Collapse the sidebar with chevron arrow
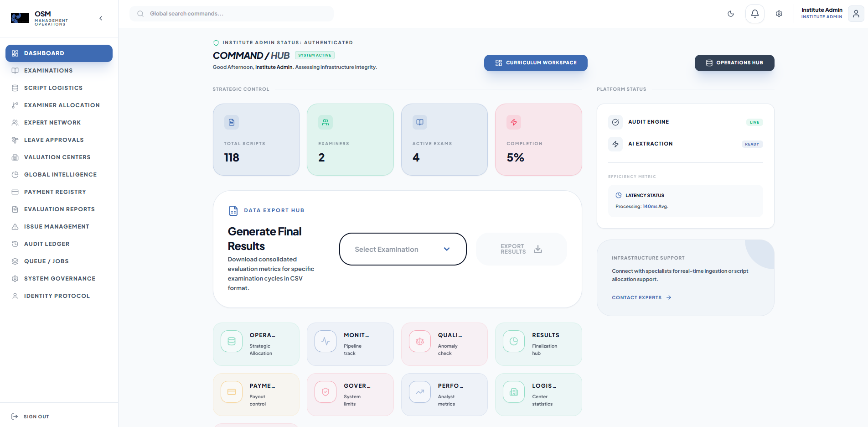Viewport: 868px width, 427px height. (101, 18)
